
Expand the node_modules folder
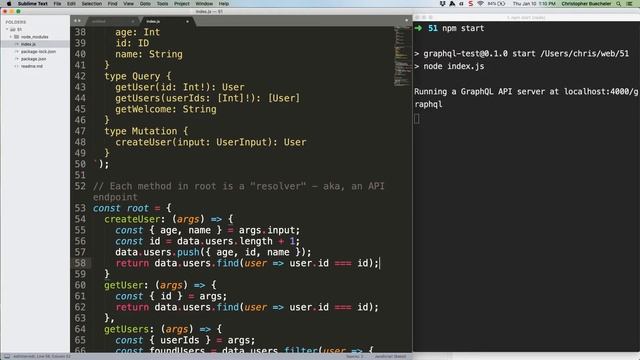11,37
